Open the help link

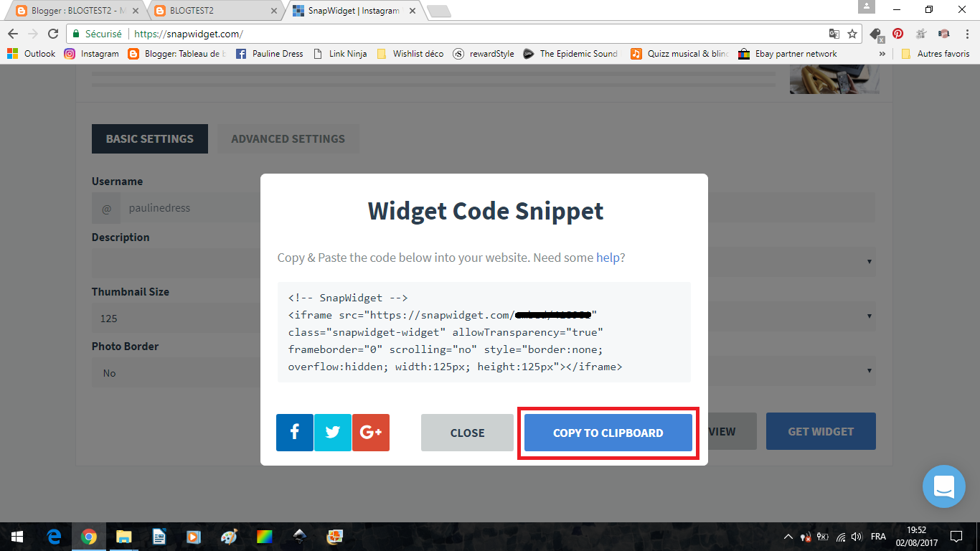pos(608,258)
